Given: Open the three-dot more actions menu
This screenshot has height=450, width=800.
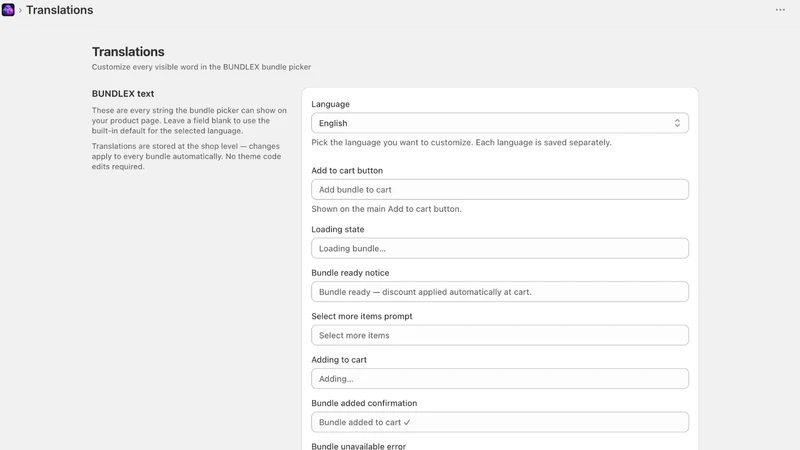Looking at the screenshot, I should click(x=780, y=10).
